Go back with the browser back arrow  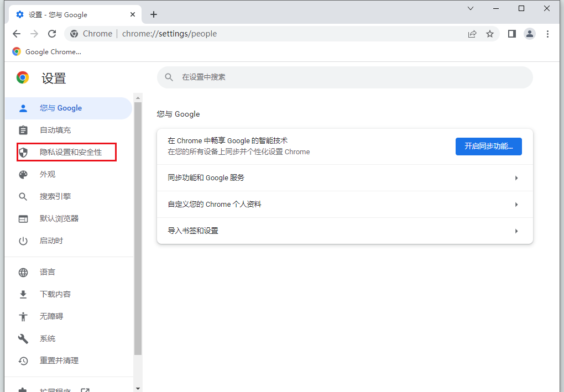(x=17, y=34)
